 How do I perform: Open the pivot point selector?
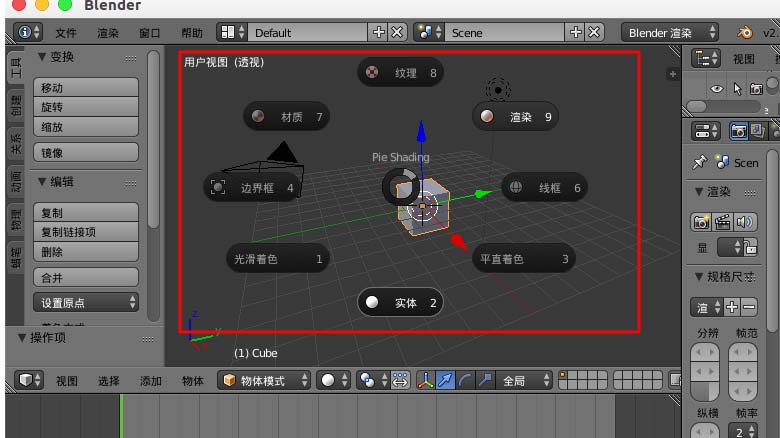tap(373, 380)
